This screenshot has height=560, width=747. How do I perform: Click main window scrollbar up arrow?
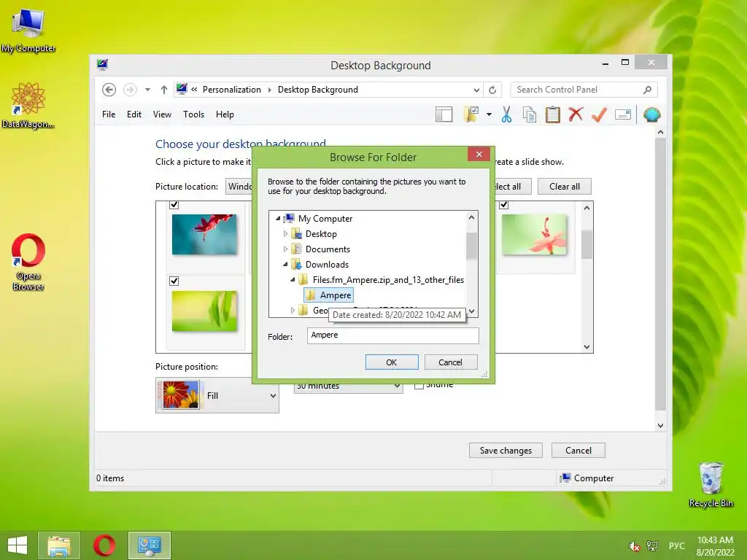660,132
